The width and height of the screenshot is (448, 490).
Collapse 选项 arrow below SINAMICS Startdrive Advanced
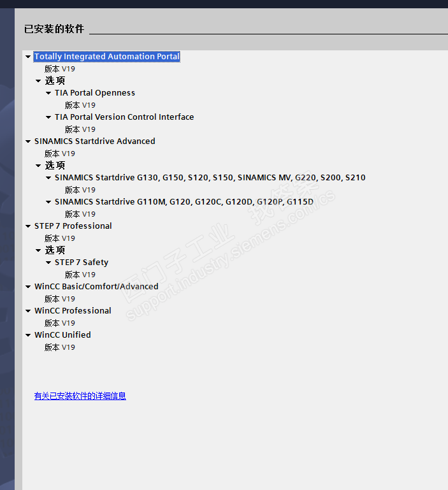[38, 166]
